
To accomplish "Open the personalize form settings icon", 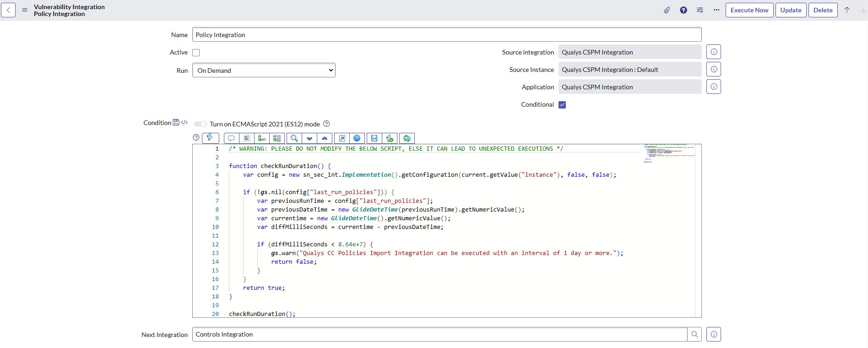I will (700, 10).
